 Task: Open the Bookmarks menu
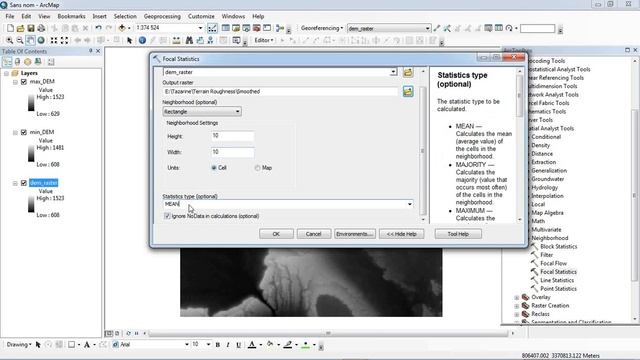tap(71, 16)
